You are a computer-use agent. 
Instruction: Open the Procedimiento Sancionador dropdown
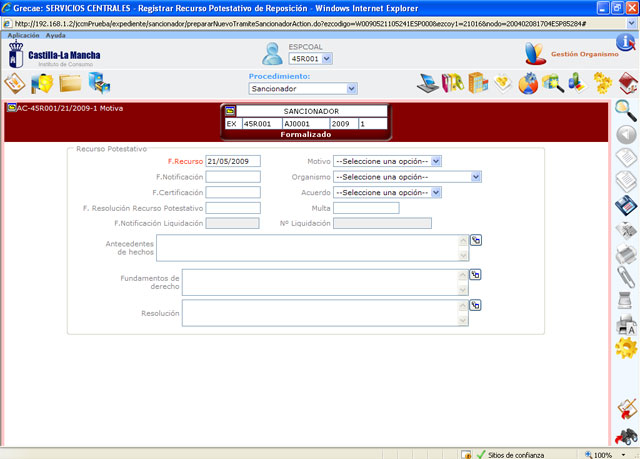[x=289, y=88]
